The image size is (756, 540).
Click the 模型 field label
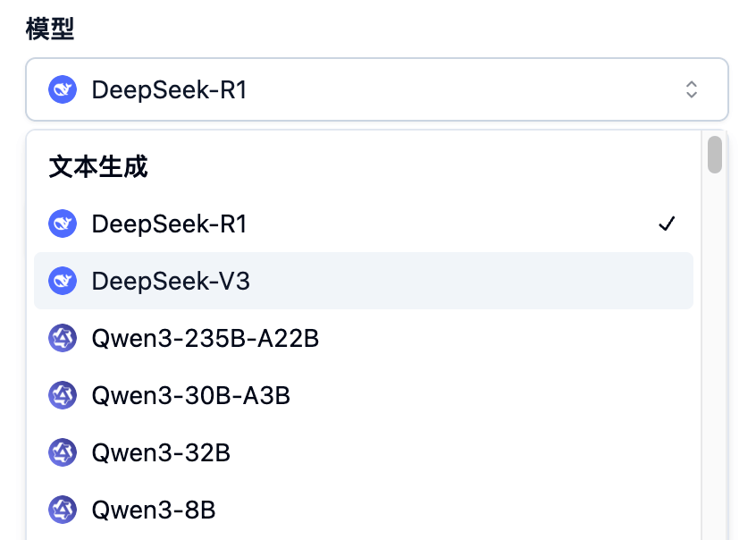point(49,29)
